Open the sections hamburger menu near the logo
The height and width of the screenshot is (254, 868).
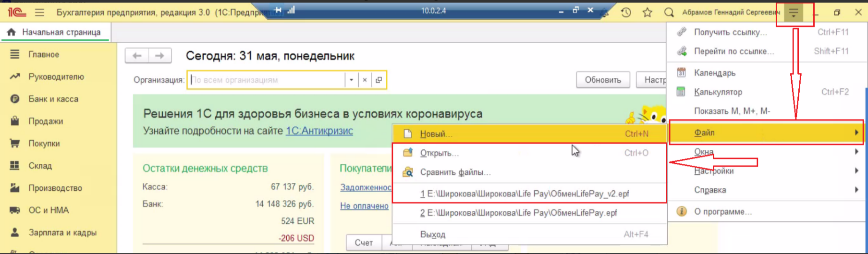pyautogui.click(x=39, y=12)
